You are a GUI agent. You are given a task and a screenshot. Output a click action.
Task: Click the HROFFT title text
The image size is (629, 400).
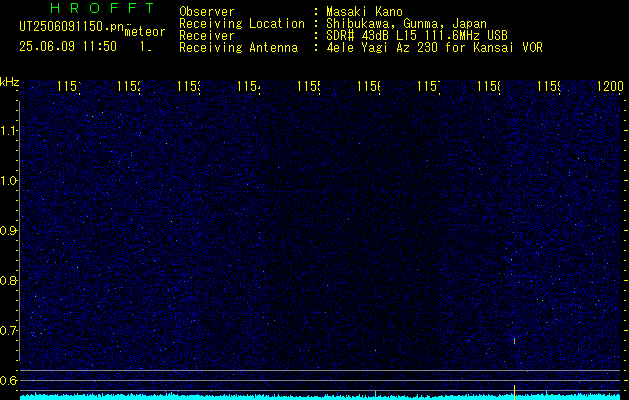pyautogui.click(x=102, y=8)
